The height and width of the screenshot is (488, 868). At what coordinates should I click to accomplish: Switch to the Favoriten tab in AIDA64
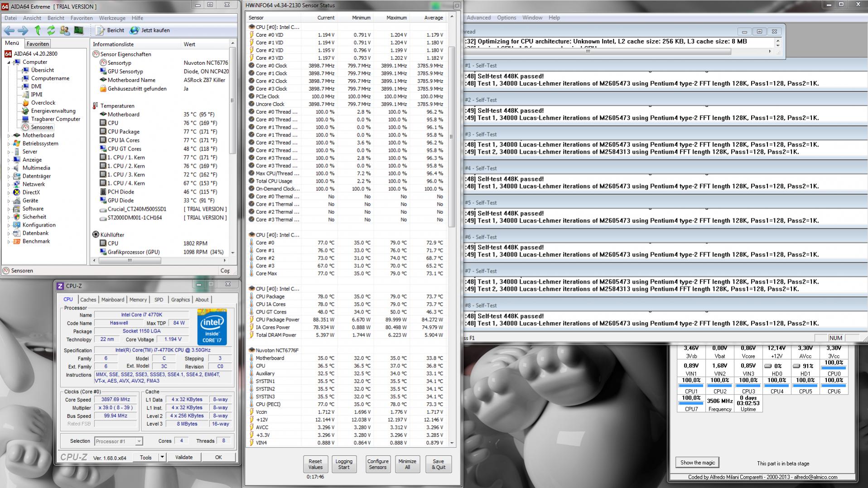pos(38,44)
